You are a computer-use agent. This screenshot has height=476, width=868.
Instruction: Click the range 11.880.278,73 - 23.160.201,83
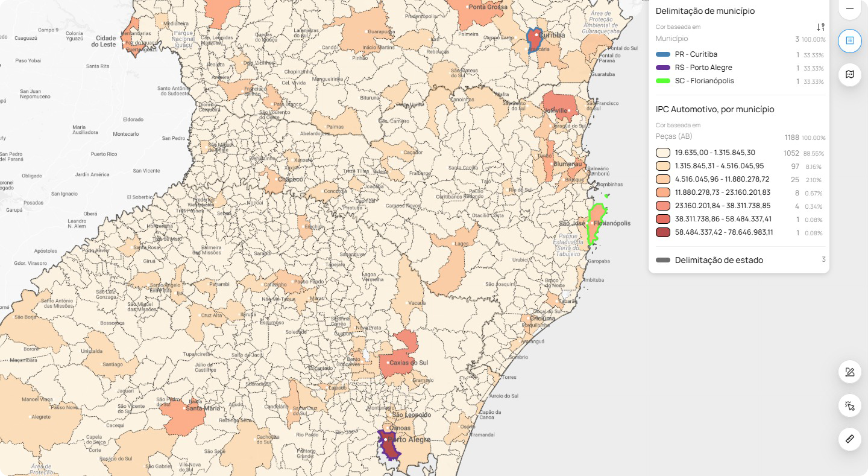[723, 192]
